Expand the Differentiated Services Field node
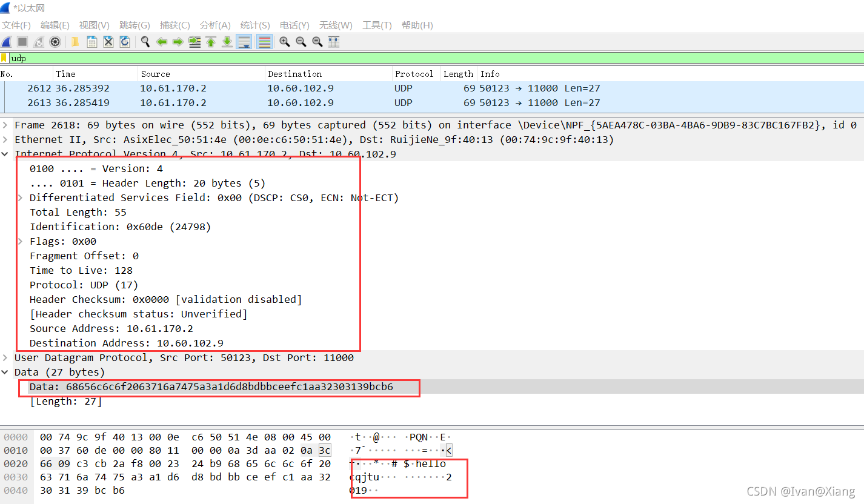Image resolution: width=864 pixels, height=504 pixels. (x=21, y=198)
